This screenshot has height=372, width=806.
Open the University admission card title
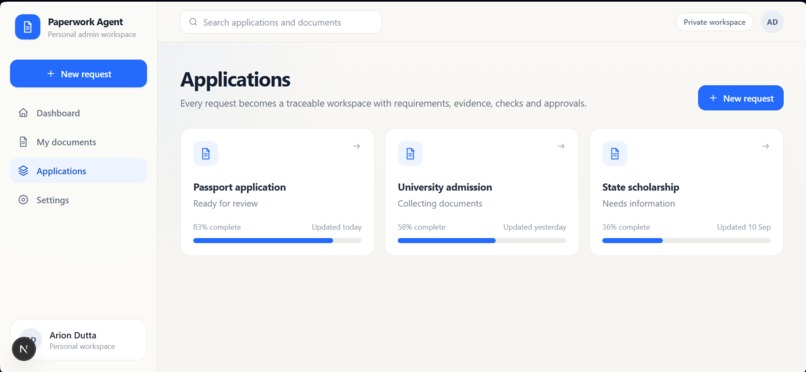click(x=445, y=187)
